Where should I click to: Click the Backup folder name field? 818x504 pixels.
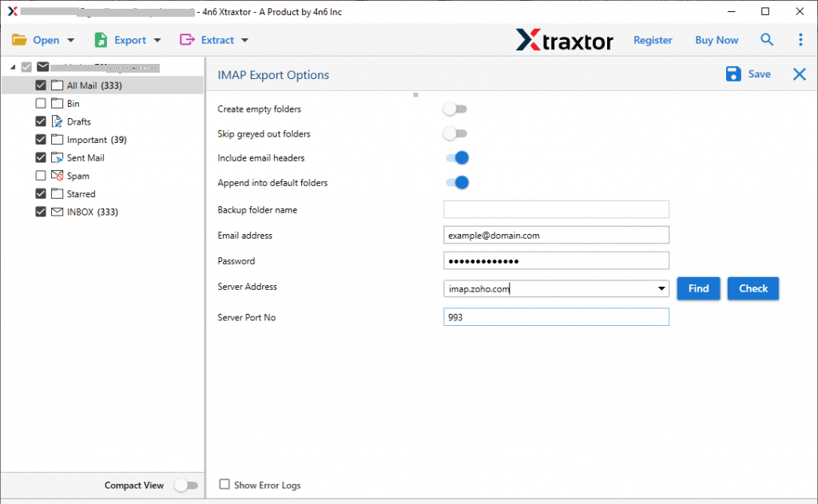pyautogui.click(x=556, y=209)
